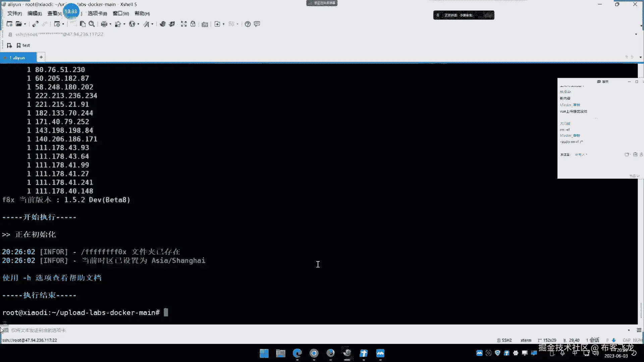Click the Fullscreen toggle icon

tap(184, 24)
